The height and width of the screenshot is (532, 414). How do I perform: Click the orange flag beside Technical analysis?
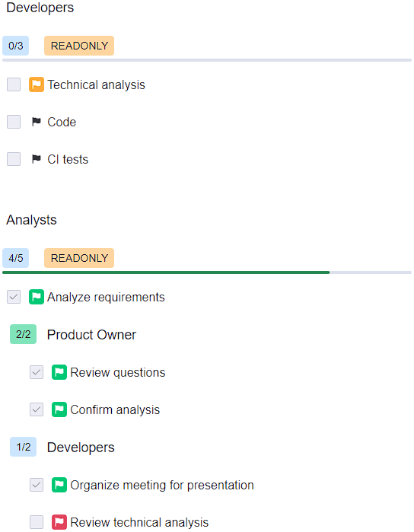[x=37, y=84]
